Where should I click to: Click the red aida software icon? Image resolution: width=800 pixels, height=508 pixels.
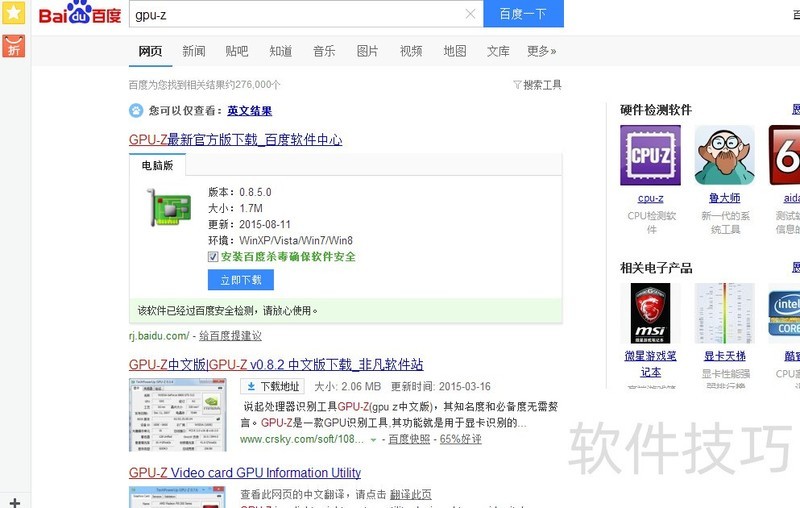pos(784,155)
